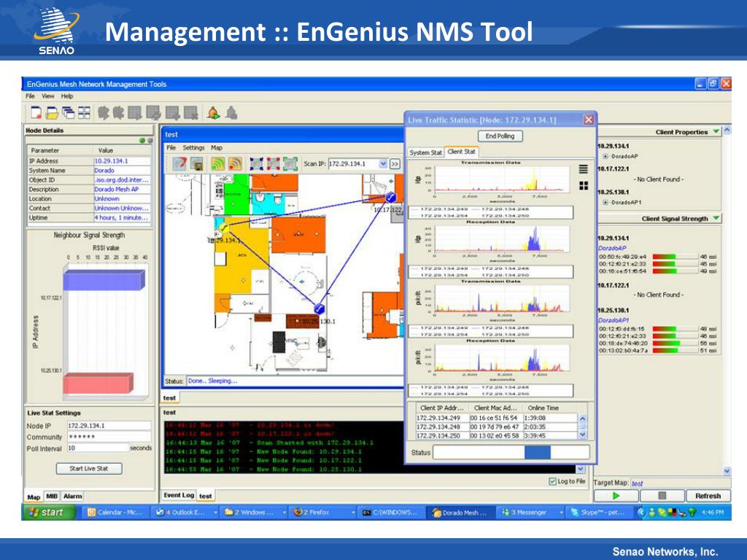This screenshot has height=560, width=747.
Task: Switch to the MIB tab
Action: pyautogui.click(x=52, y=496)
